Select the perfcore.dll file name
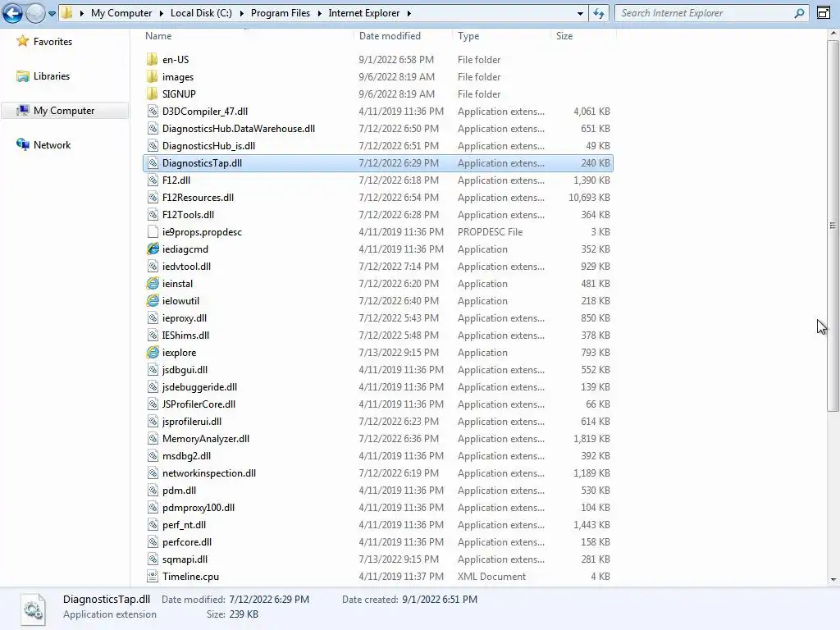The width and height of the screenshot is (840, 630). (187, 542)
